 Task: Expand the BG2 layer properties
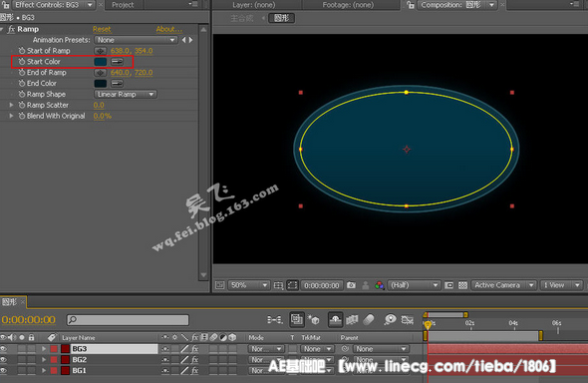(x=44, y=360)
